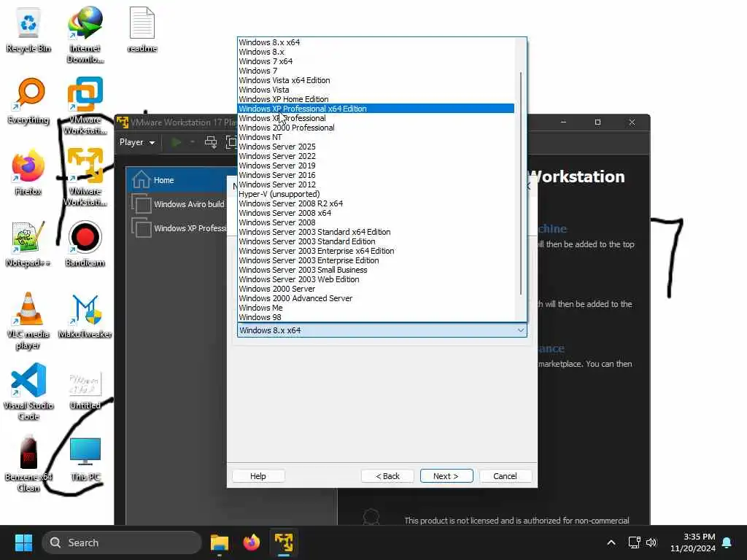The width and height of the screenshot is (747, 560).
Task: Open File Explorer from taskbar
Action: click(220, 542)
